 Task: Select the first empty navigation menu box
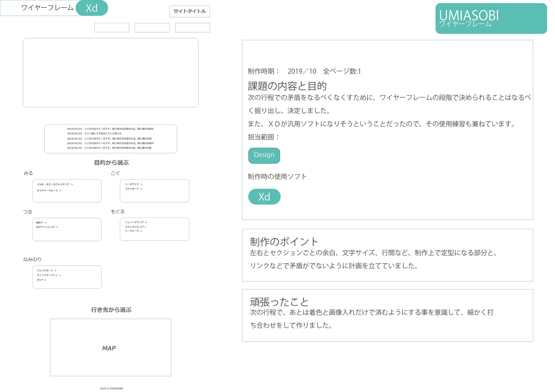112,28
